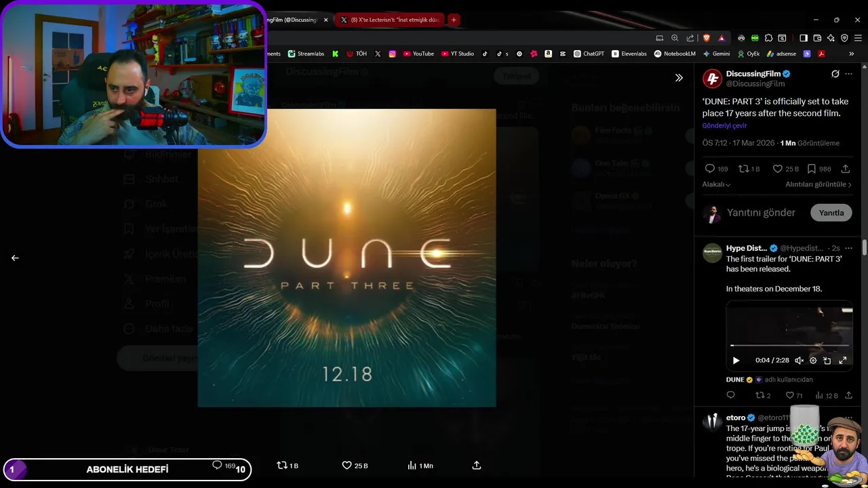The image size is (868, 488).
Task: Open the Streamlabs bookmark
Action: coord(306,54)
